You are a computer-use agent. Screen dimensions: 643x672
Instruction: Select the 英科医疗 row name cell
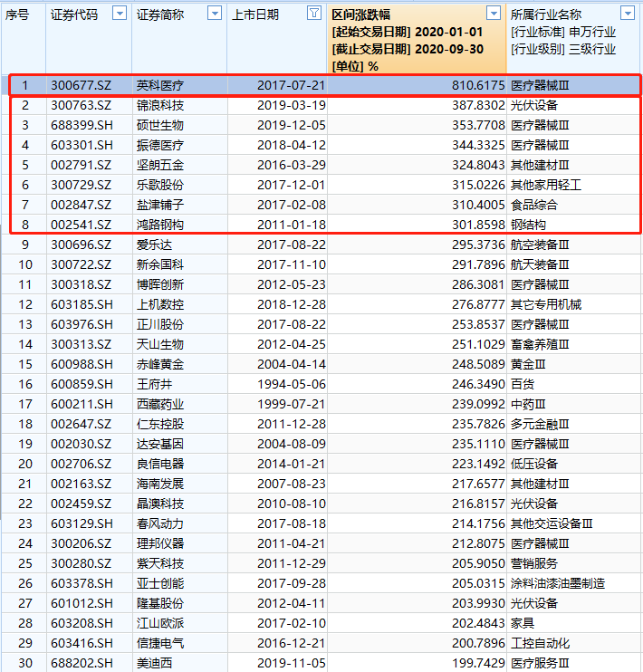pyautogui.click(x=160, y=85)
